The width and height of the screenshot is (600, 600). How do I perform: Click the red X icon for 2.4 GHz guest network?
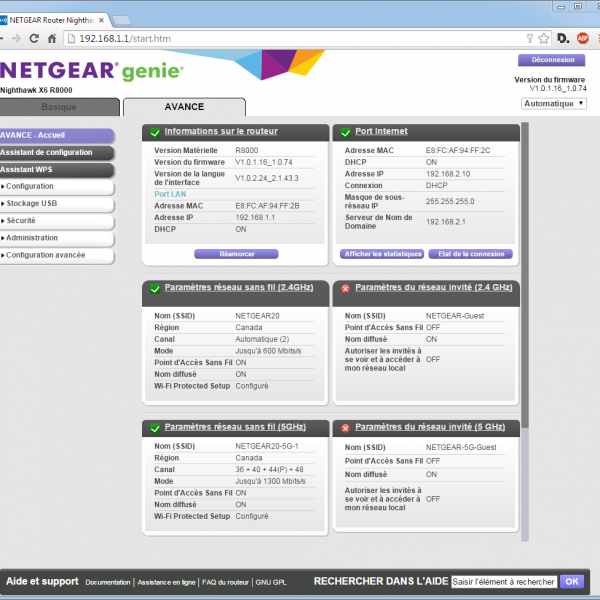[x=344, y=288]
